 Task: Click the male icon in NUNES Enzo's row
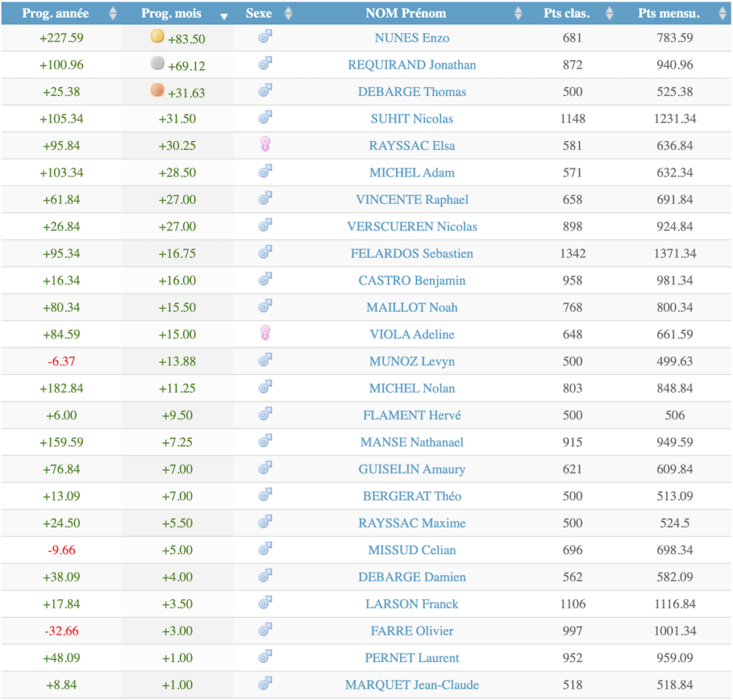[265, 37]
